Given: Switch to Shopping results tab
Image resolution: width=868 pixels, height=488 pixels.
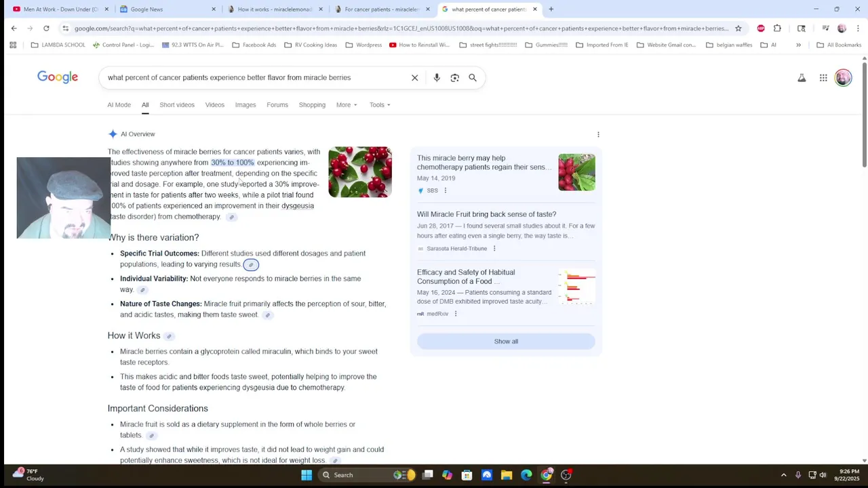Looking at the screenshot, I should pyautogui.click(x=312, y=105).
